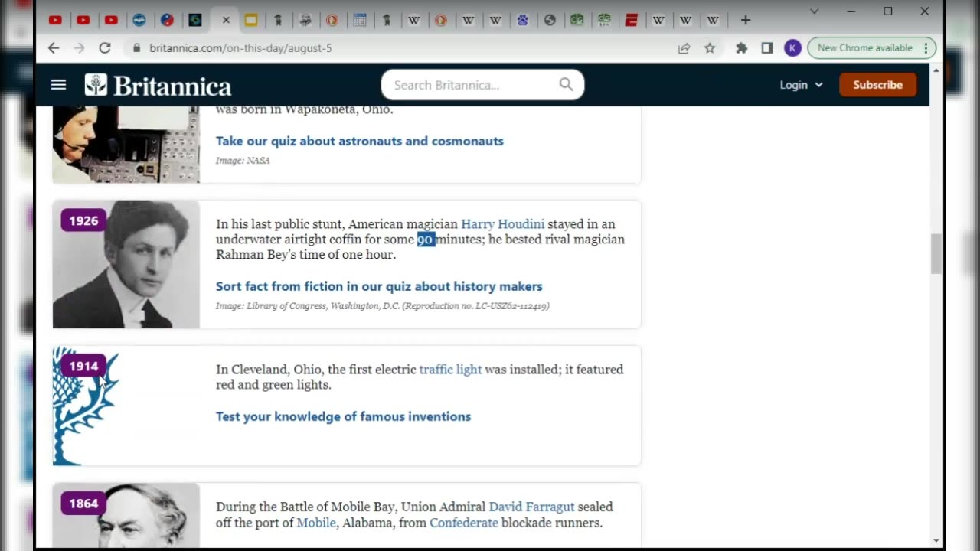This screenshot has width=980, height=551.
Task: Switch to the red ESPN tab
Action: tap(632, 21)
